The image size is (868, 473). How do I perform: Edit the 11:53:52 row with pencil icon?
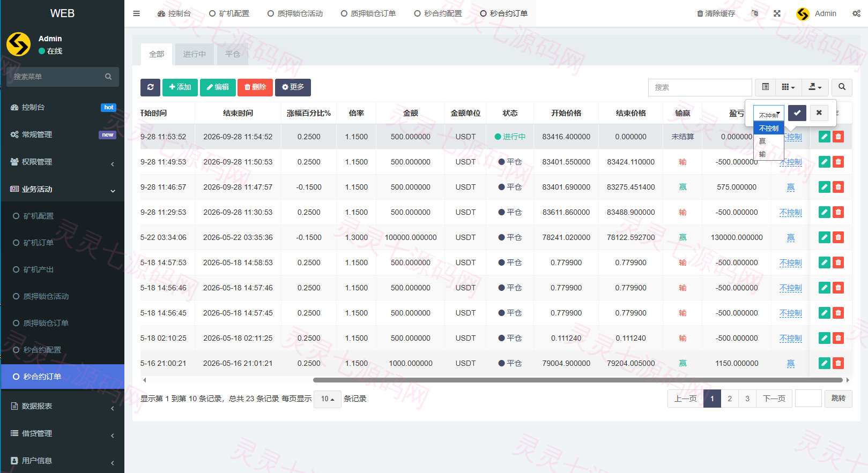point(825,137)
